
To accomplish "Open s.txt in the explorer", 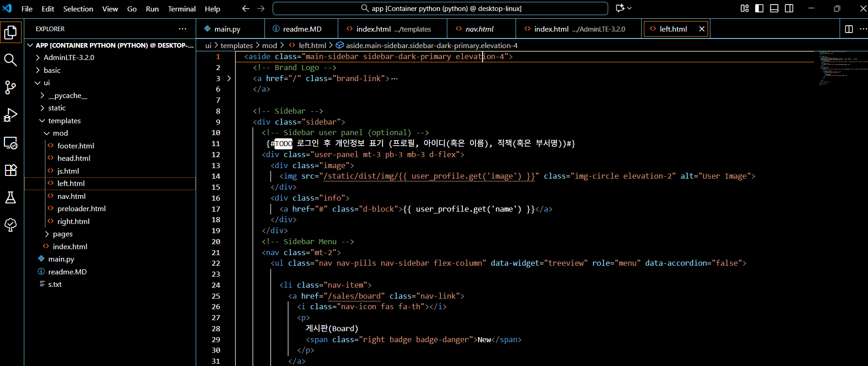I will pyautogui.click(x=55, y=284).
